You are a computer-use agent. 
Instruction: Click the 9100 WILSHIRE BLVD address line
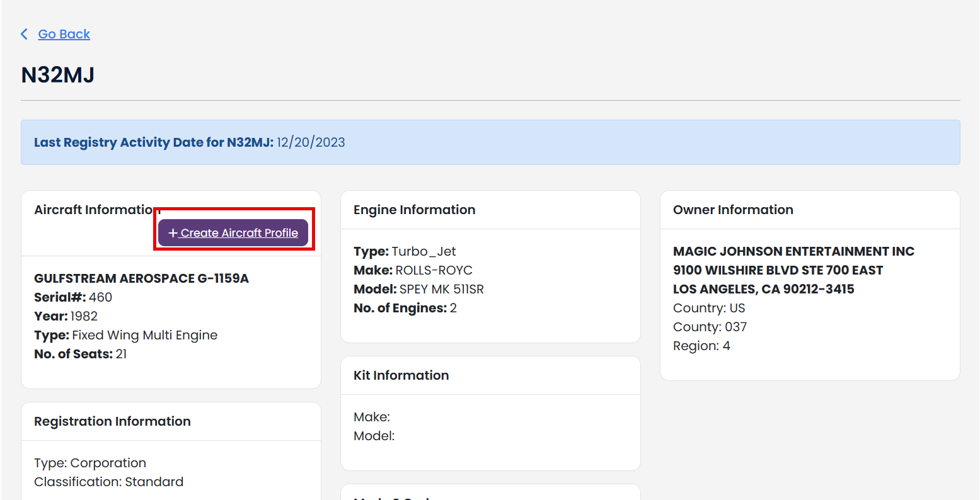click(x=778, y=270)
